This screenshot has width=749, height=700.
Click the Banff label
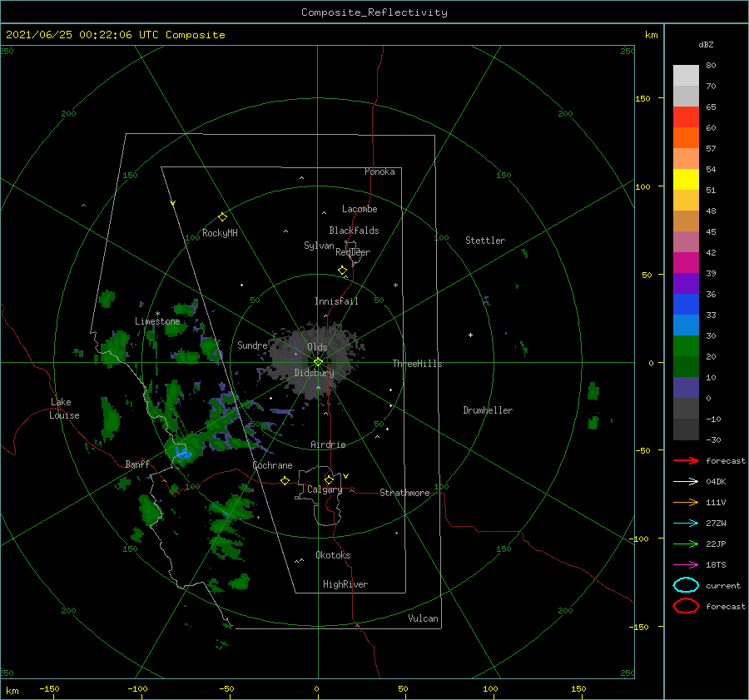pyautogui.click(x=137, y=464)
